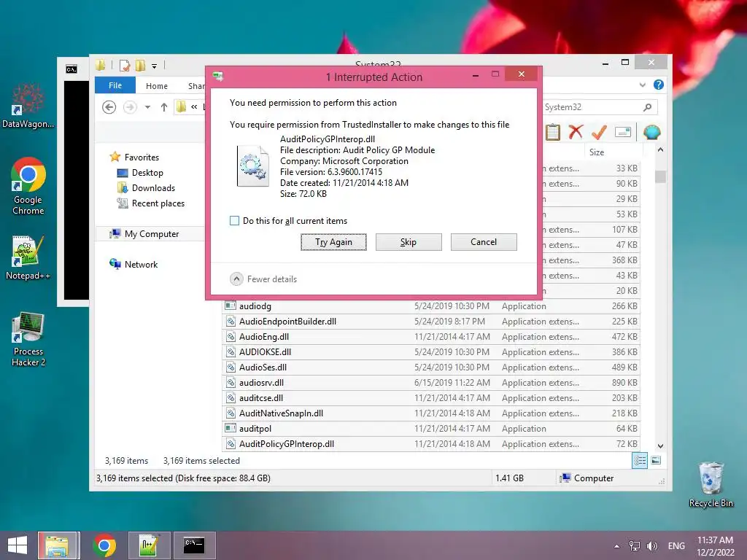Viewport: 747px width, 560px height.
Task: Click the properties card toolbar icon
Action: tap(623, 132)
